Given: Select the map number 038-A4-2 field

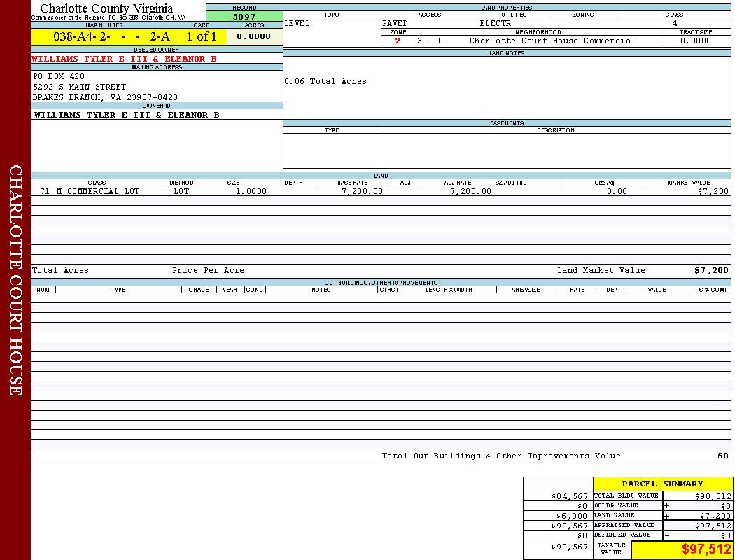Looking at the screenshot, I should [104, 37].
